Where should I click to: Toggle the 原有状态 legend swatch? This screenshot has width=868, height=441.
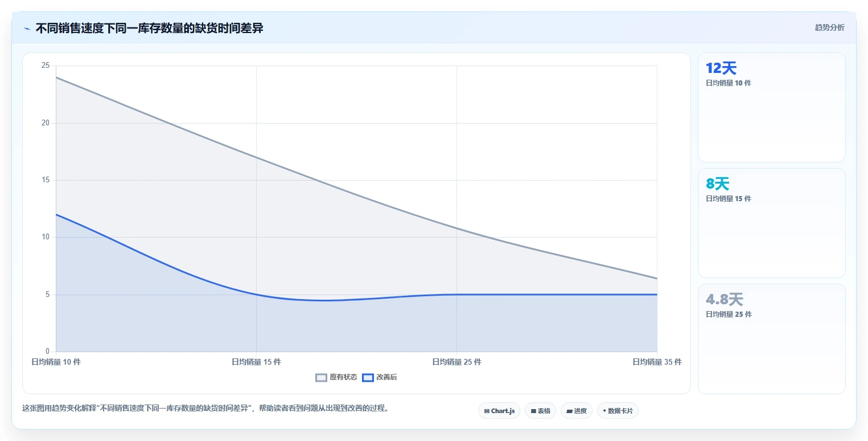(x=321, y=377)
